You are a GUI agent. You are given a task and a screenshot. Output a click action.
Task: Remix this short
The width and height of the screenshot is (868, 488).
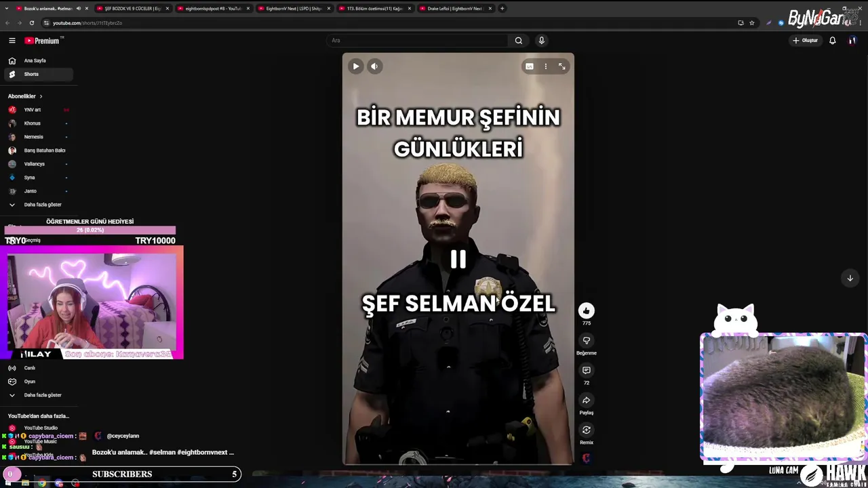587,430
